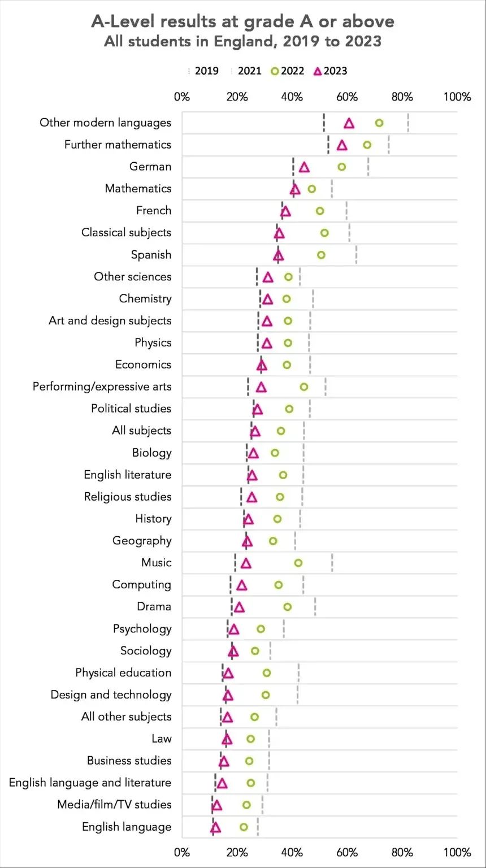Viewport: 486px width, 868px height.
Task: Click the 2019 dark dash legend marker
Action: [189, 71]
